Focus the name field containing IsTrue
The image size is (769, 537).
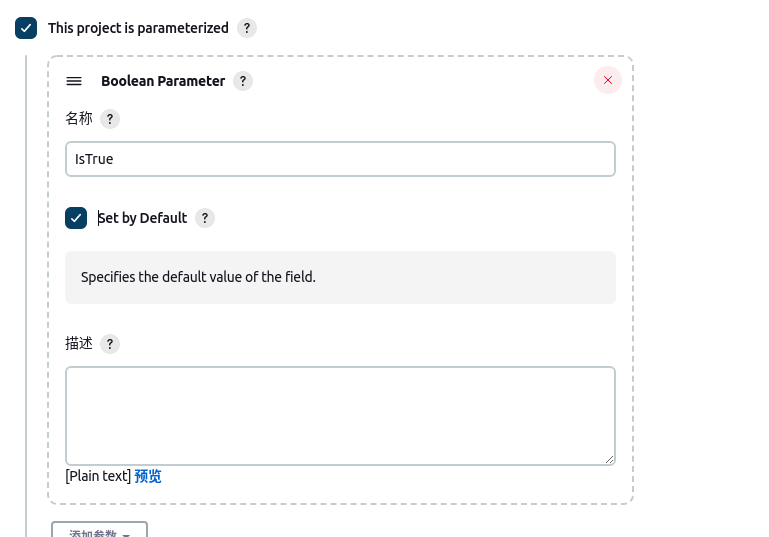tap(340, 159)
